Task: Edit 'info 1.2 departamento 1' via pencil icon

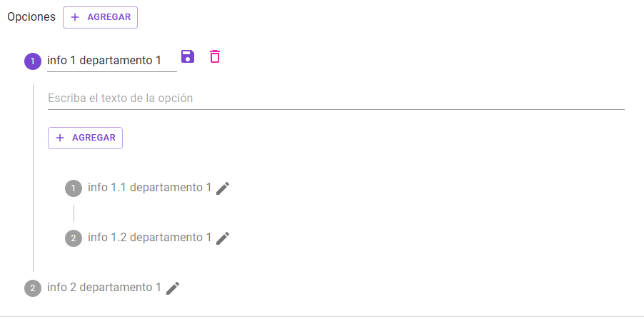Action: pos(223,238)
